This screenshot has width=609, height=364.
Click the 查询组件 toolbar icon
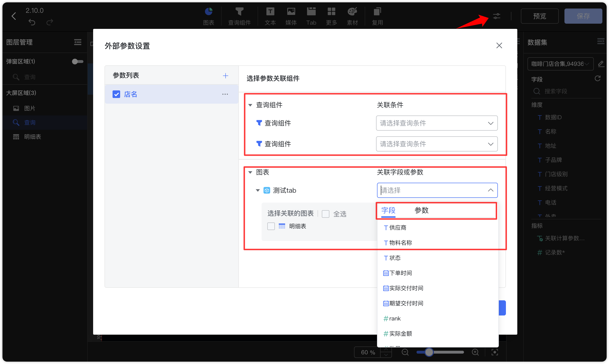239,15
